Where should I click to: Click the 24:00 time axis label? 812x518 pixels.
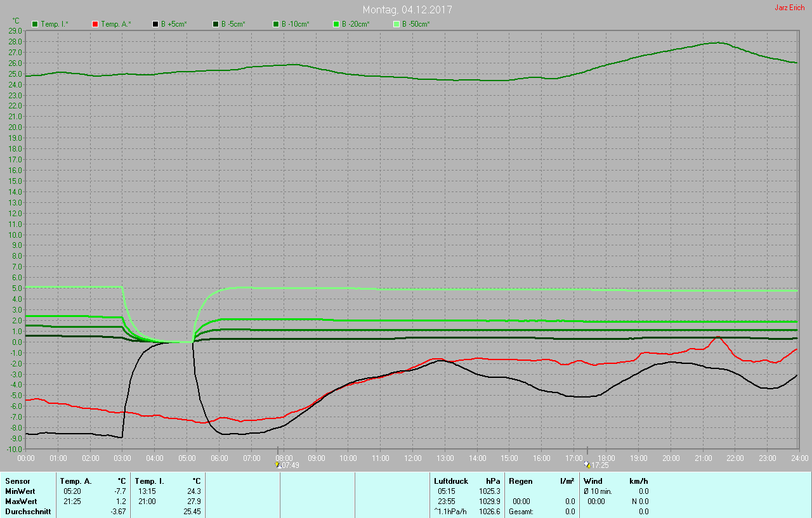[799, 458]
